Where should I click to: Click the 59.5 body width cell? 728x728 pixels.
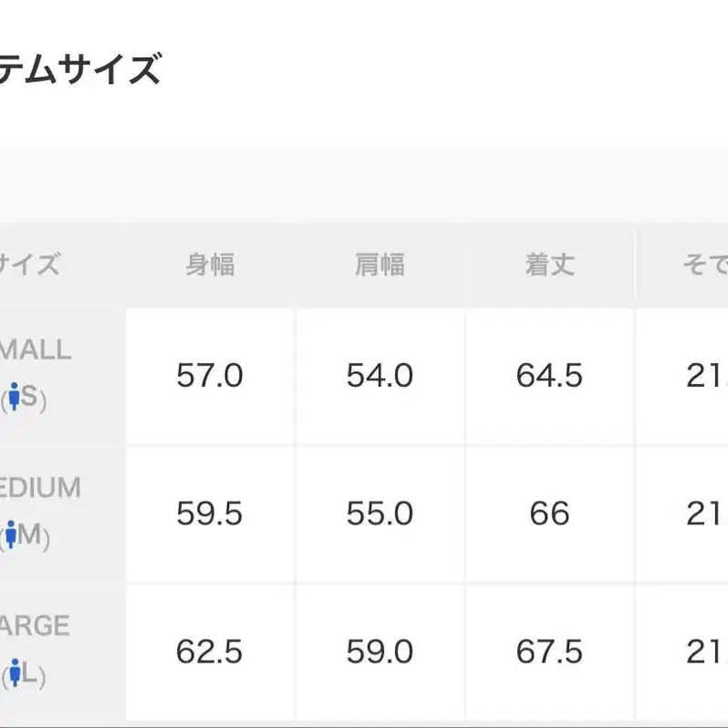pos(210,514)
